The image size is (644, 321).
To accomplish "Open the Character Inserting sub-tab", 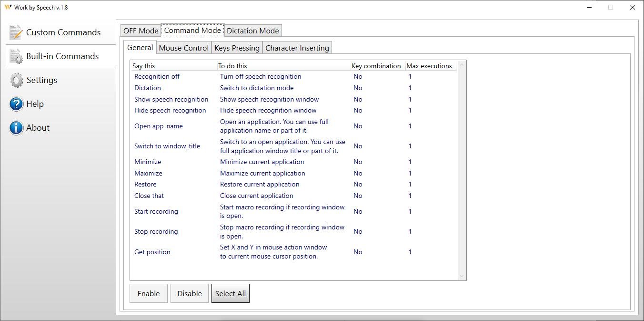I will pyautogui.click(x=297, y=48).
